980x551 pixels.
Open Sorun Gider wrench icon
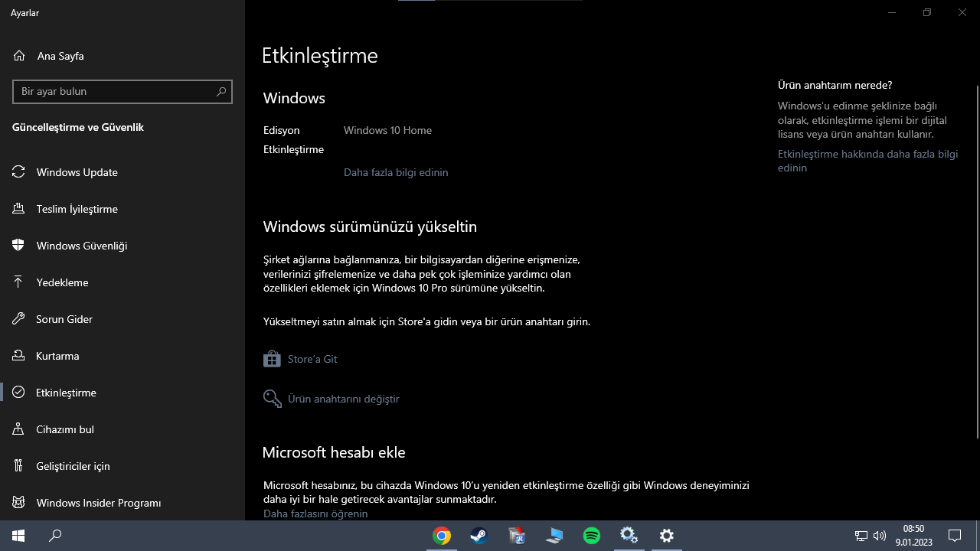click(18, 319)
